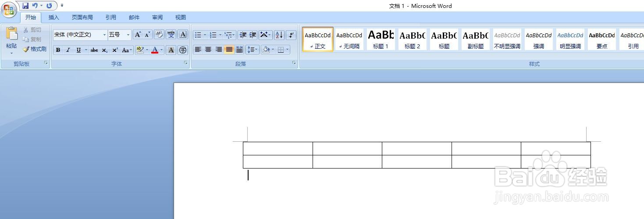
Task: Click the first cell of the table
Action: pyautogui.click(x=278, y=148)
